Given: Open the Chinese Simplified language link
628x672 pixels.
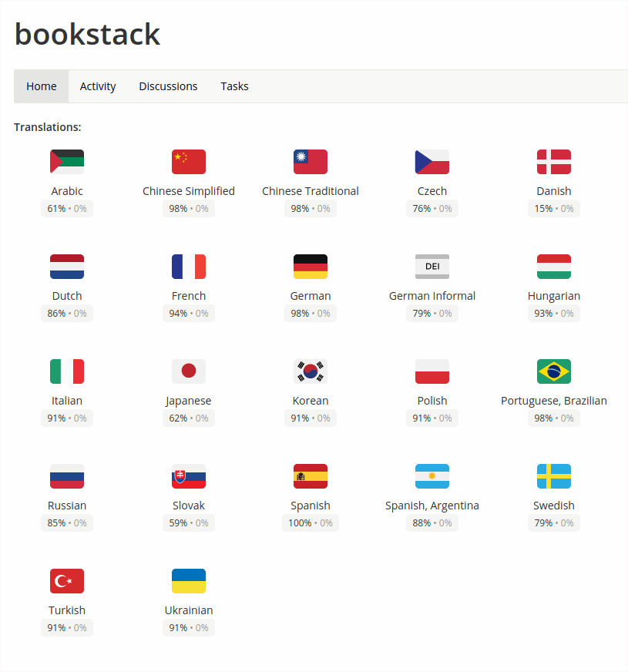Looking at the screenshot, I should point(189,191).
